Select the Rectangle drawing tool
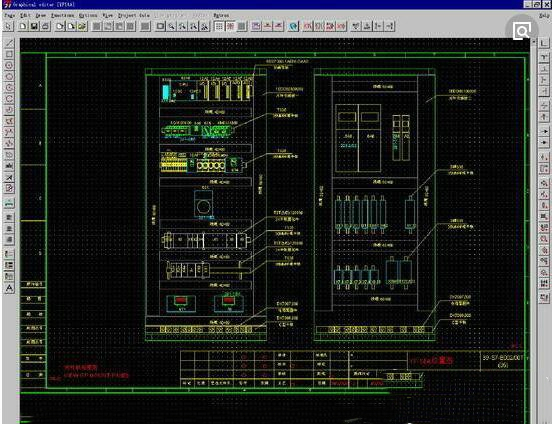The image size is (552, 424). 9,54
